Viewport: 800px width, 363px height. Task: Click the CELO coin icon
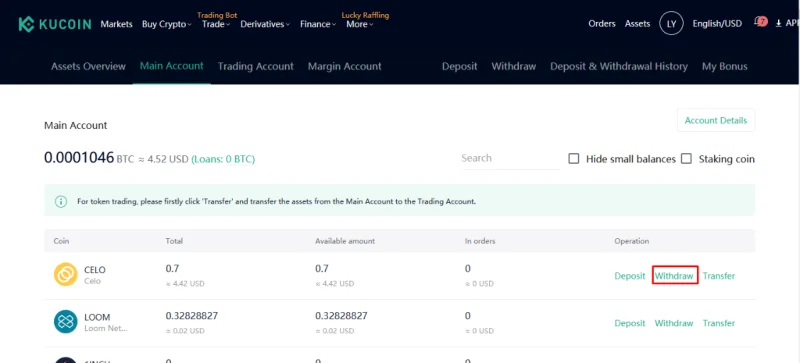65,274
